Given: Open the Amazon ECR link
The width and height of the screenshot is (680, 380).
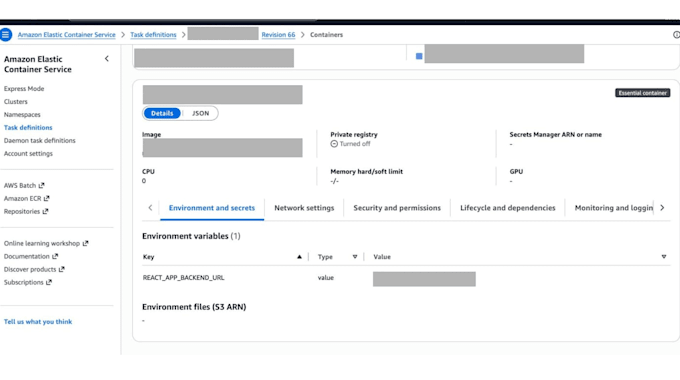Looking at the screenshot, I should 23,198.
